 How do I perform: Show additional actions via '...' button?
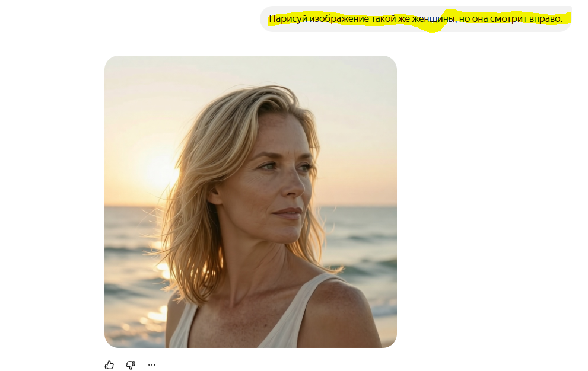[152, 364]
